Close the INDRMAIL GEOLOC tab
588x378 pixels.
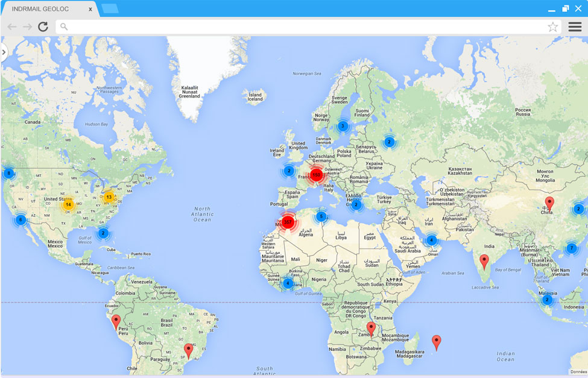[90, 10]
